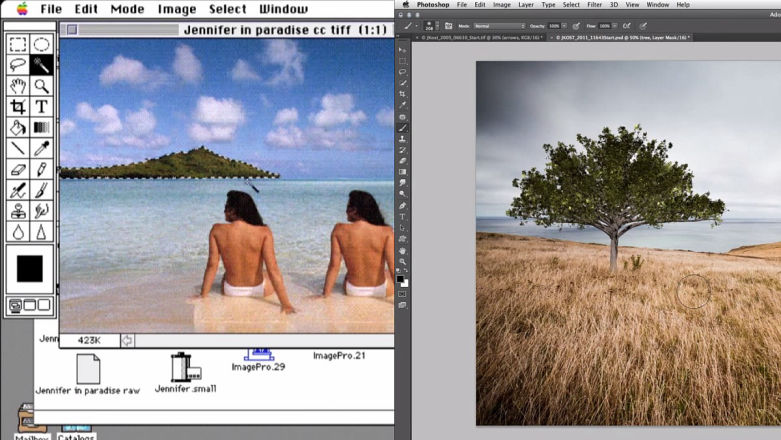Click the old foreground color black square
This screenshot has height=440, width=781.
point(30,269)
